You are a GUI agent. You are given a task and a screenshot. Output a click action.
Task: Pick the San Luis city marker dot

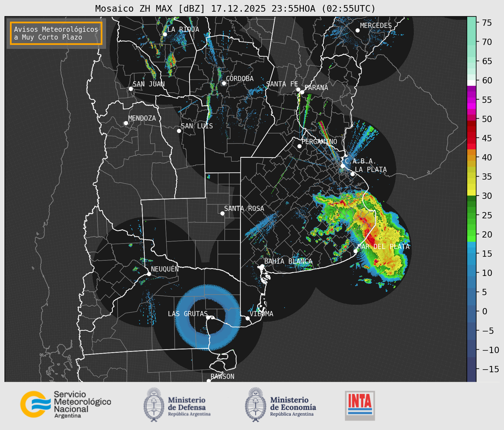point(179,131)
